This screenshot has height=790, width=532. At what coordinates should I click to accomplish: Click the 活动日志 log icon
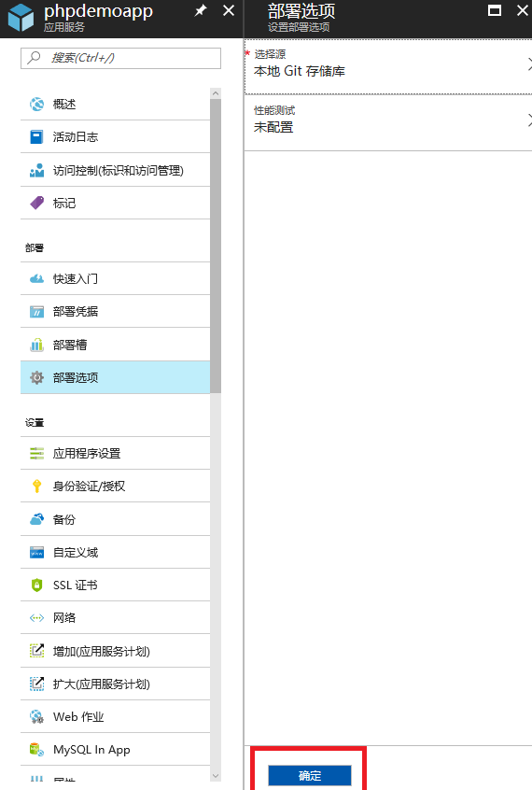point(36,136)
